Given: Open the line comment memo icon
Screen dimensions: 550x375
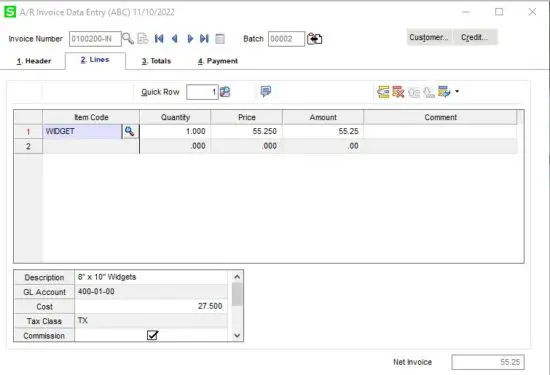Looking at the screenshot, I should pyautogui.click(x=266, y=92).
